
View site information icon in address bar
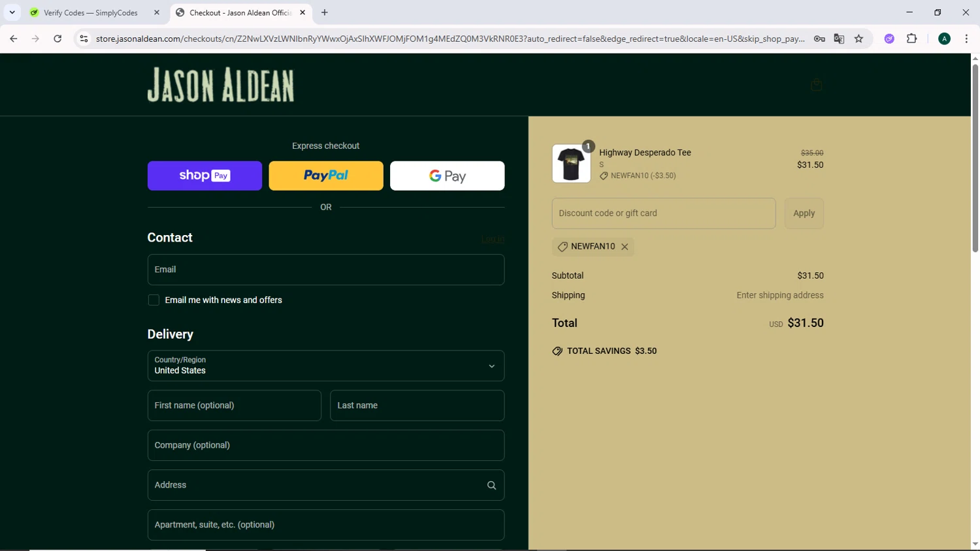click(84, 39)
